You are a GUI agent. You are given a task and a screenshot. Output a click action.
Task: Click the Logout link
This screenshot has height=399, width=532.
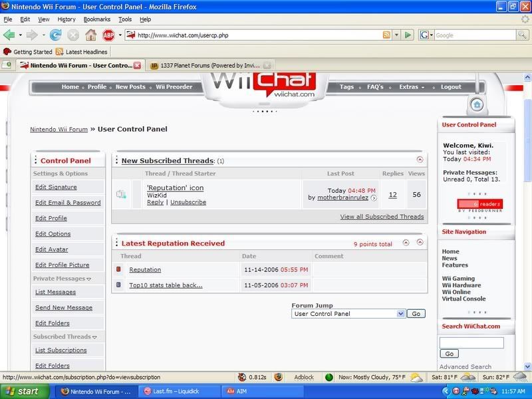(451, 87)
